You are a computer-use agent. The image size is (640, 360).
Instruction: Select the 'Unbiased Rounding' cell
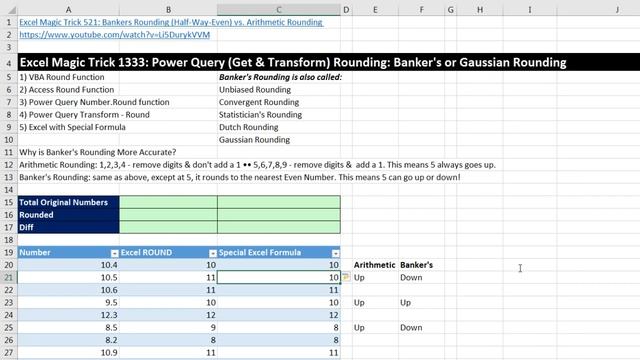point(279,89)
